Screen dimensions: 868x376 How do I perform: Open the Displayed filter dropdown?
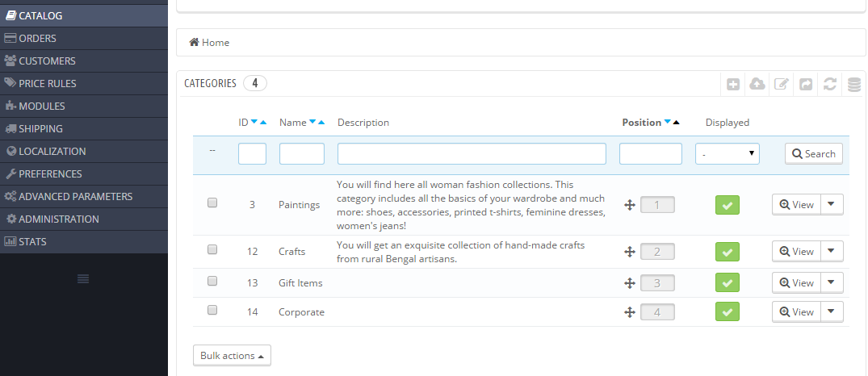(727, 153)
